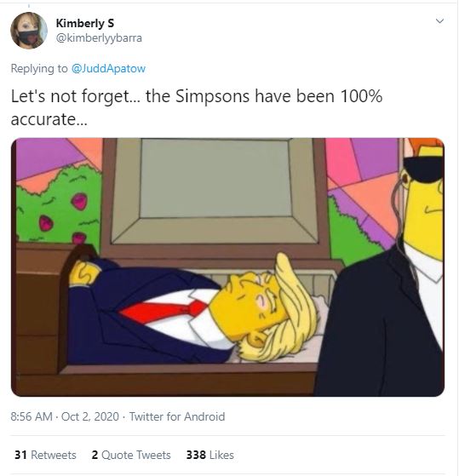Click the word accurate in the tweet
The height and width of the screenshot is (476, 459).
43,119
